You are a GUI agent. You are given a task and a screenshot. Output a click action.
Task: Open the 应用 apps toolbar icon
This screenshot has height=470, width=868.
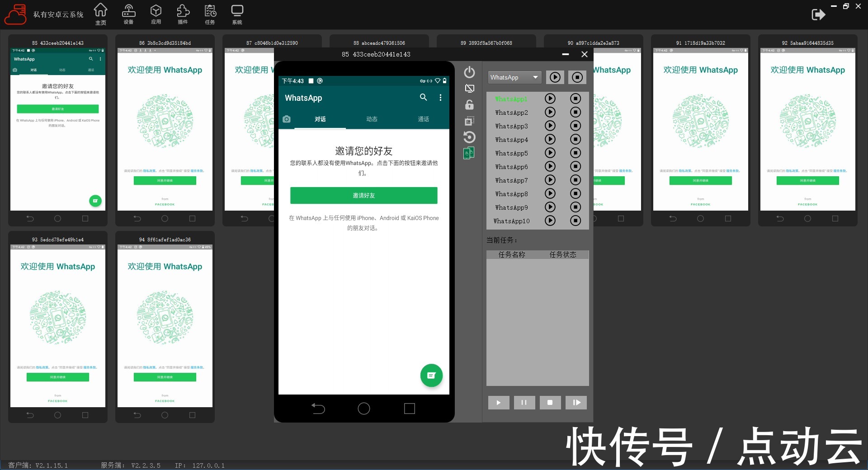point(156,14)
